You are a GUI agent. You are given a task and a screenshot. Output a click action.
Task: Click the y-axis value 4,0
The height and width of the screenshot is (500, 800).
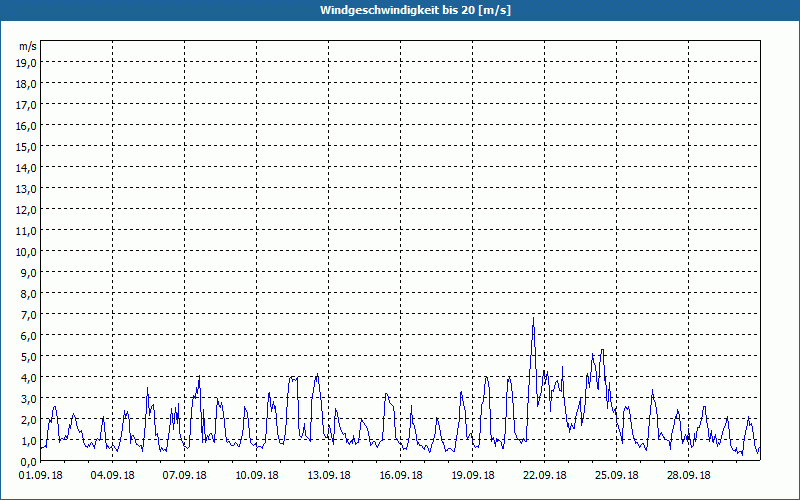point(29,378)
